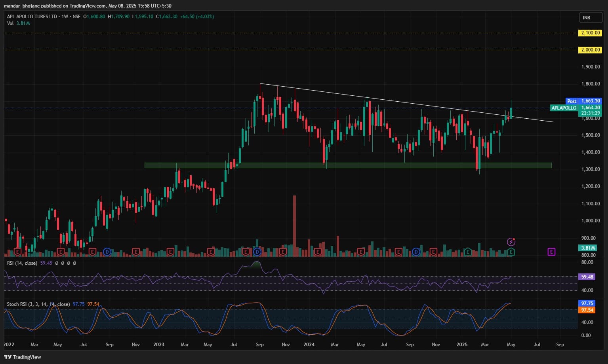Click the APLAPOLLO price label on the axis
Image resolution: width=608 pixels, height=364 pixels.
coord(564,108)
